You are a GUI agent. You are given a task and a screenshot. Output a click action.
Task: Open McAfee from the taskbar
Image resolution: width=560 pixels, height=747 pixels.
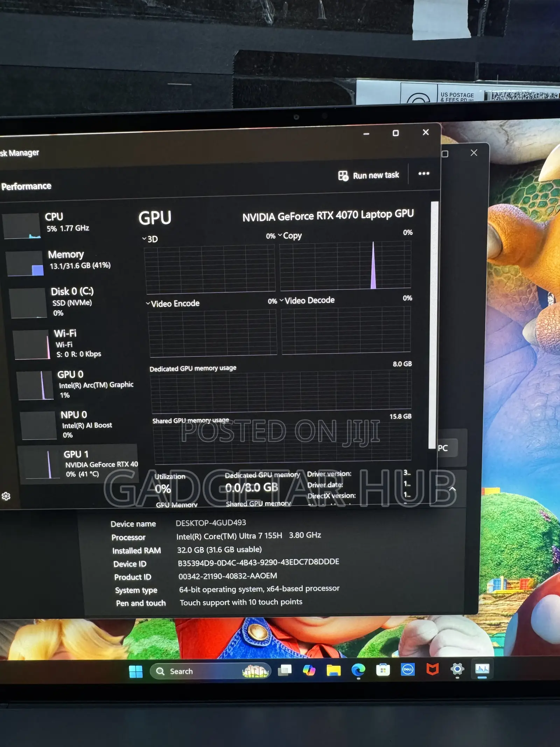click(x=433, y=669)
